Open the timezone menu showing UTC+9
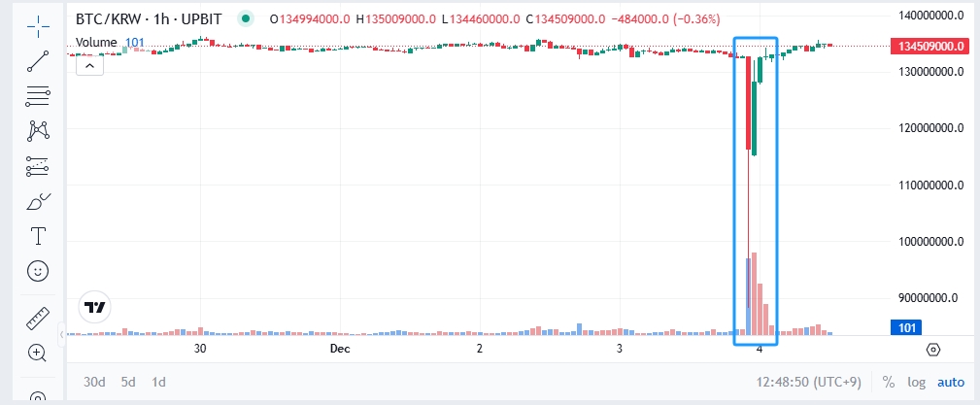 point(814,382)
